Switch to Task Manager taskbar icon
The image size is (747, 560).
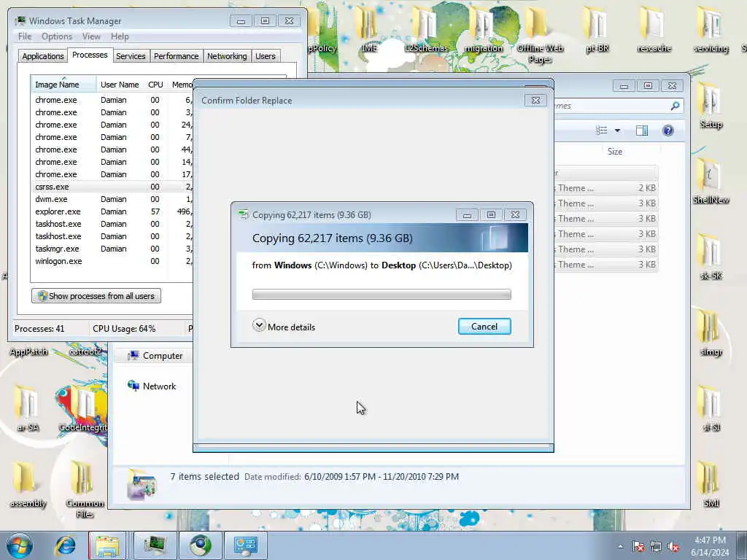[155, 545]
